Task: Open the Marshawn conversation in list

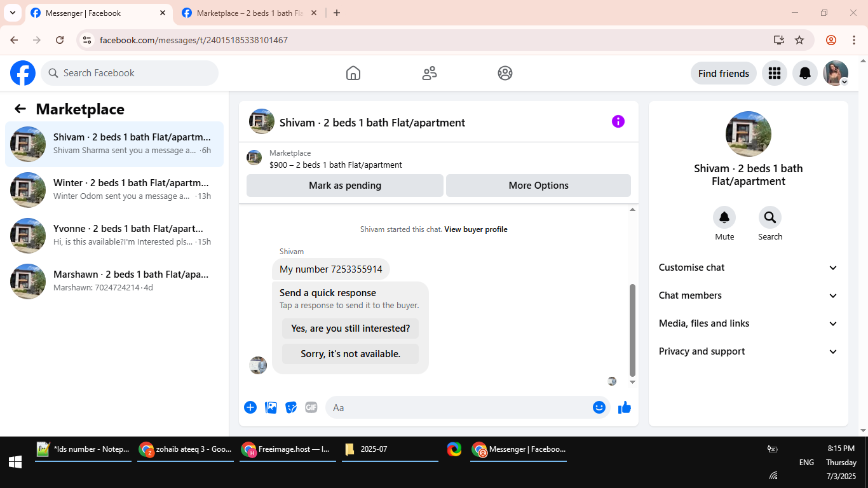Action: (114, 281)
